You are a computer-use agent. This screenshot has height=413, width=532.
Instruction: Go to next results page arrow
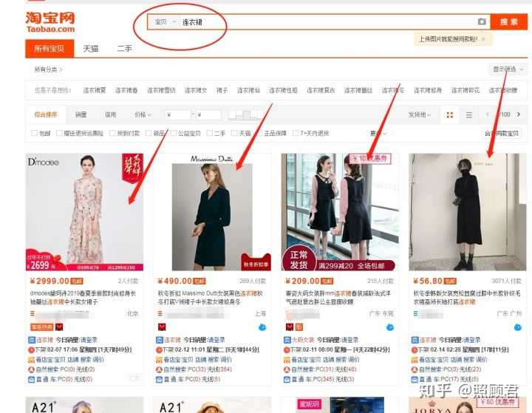(x=519, y=115)
